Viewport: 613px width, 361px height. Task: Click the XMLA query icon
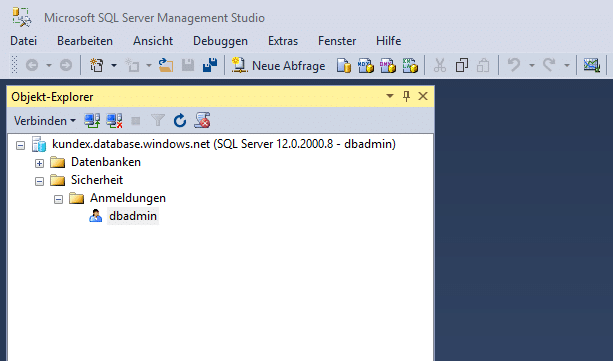(410, 66)
